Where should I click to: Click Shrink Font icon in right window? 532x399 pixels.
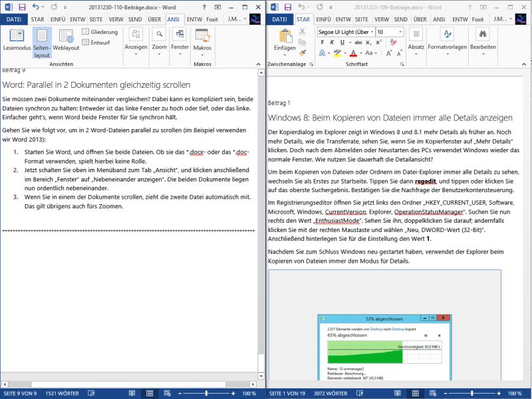point(400,53)
